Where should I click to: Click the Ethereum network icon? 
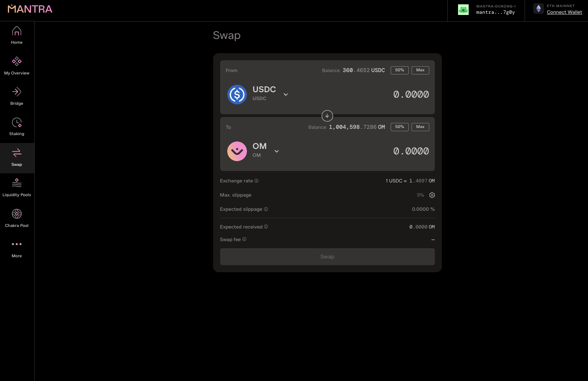point(538,9)
